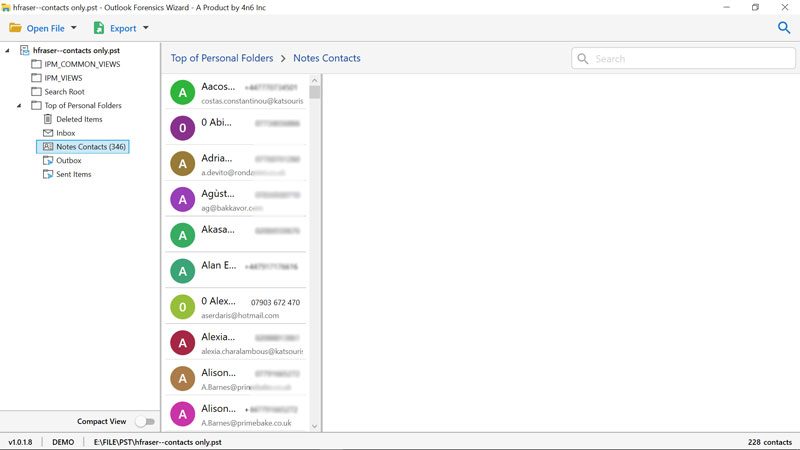This screenshot has width=800, height=450.
Task: Click the IPM_COMMON_VIEWS folder icon
Action: click(36, 64)
